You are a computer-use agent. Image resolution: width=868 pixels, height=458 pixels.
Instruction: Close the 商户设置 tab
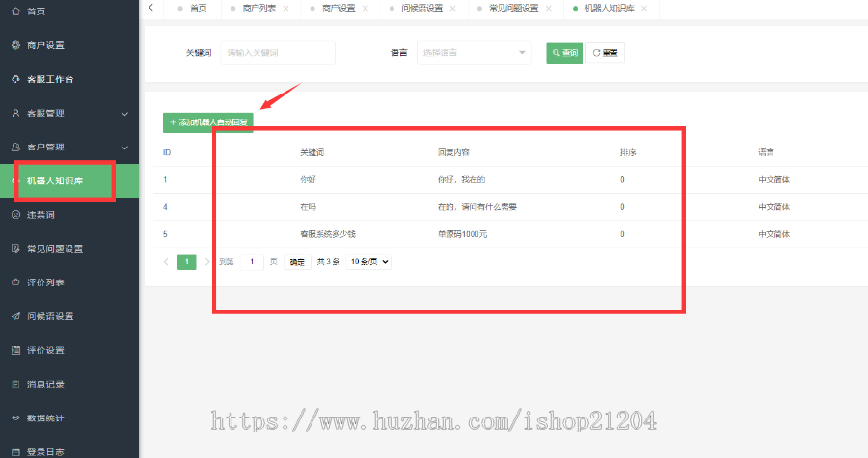tap(366, 9)
